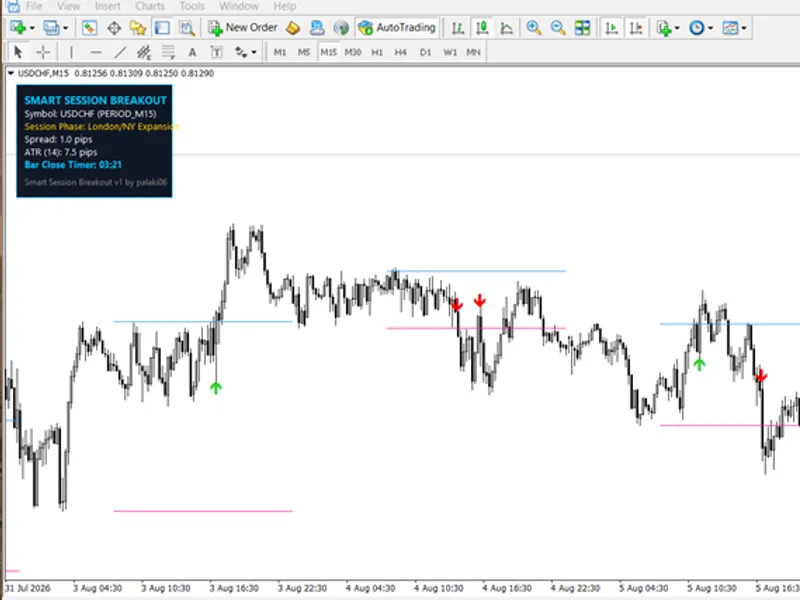The width and height of the screenshot is (800, 600).
Task: Open the Window menu
Action: click(x=239, y=6)
